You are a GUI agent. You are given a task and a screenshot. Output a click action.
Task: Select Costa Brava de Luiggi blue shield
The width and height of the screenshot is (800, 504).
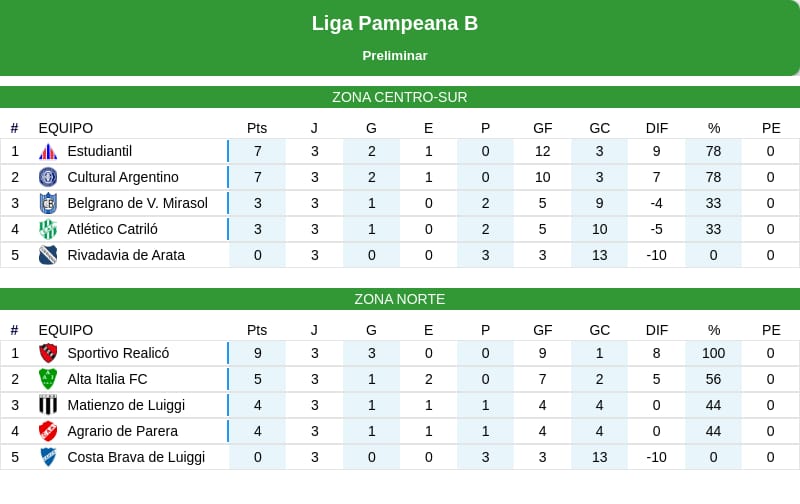pos(48,458)
